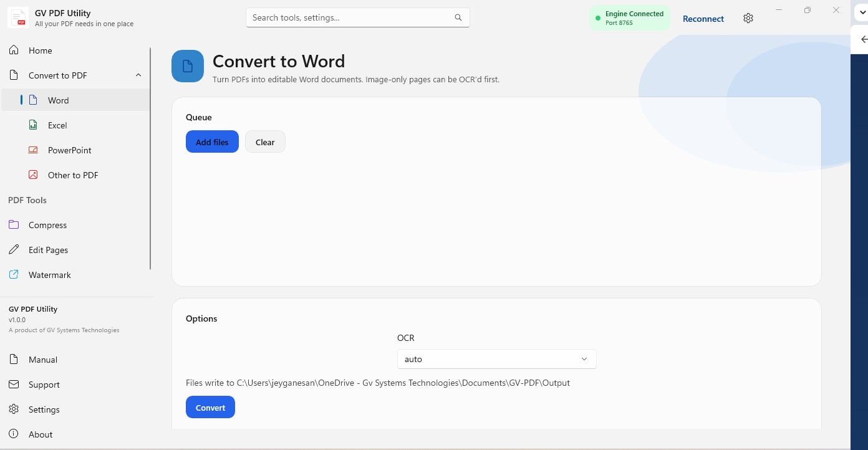Open the OCR mode dropdown
The height and width of the screenshot is (450, 868).
click(496, 359)
